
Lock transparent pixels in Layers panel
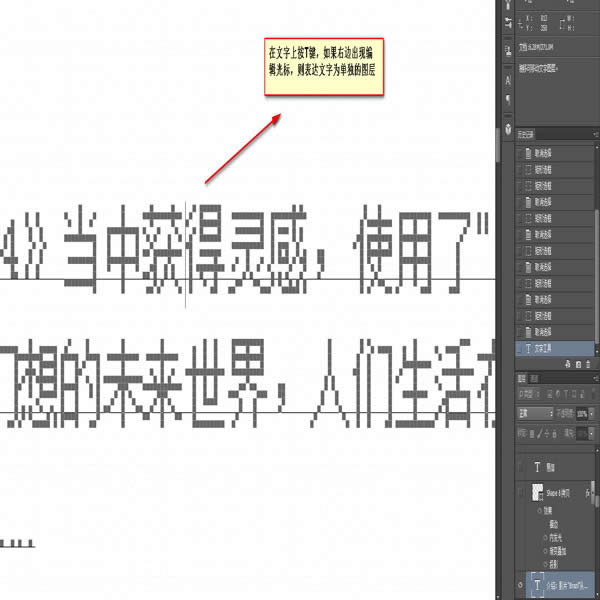(532, 434)
